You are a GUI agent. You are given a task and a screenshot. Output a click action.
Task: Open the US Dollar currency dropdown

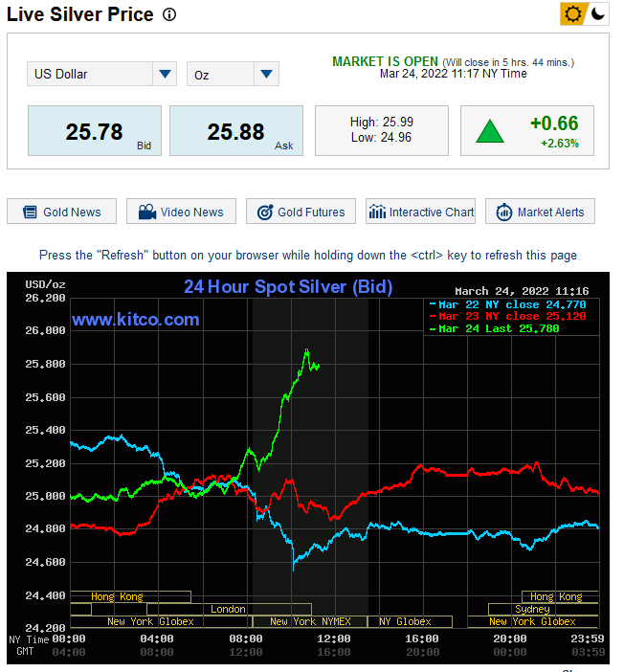(x=101, y=74)
